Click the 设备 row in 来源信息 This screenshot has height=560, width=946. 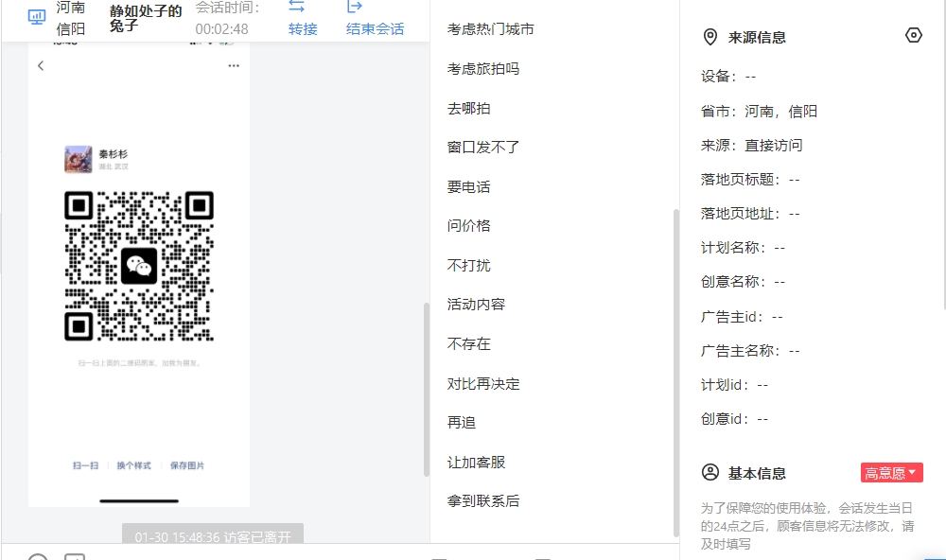click(x=728, y=77)
